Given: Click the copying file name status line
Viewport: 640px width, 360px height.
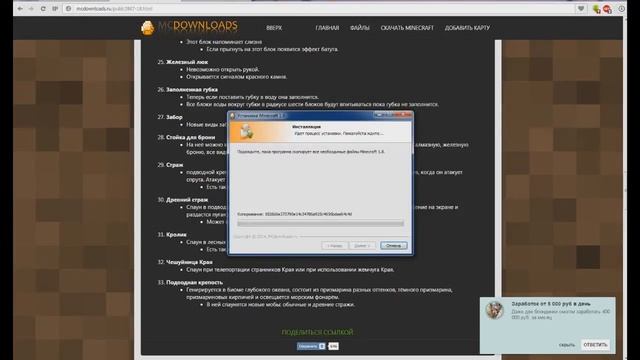Looking at the screenshot, I should point(294,214).
